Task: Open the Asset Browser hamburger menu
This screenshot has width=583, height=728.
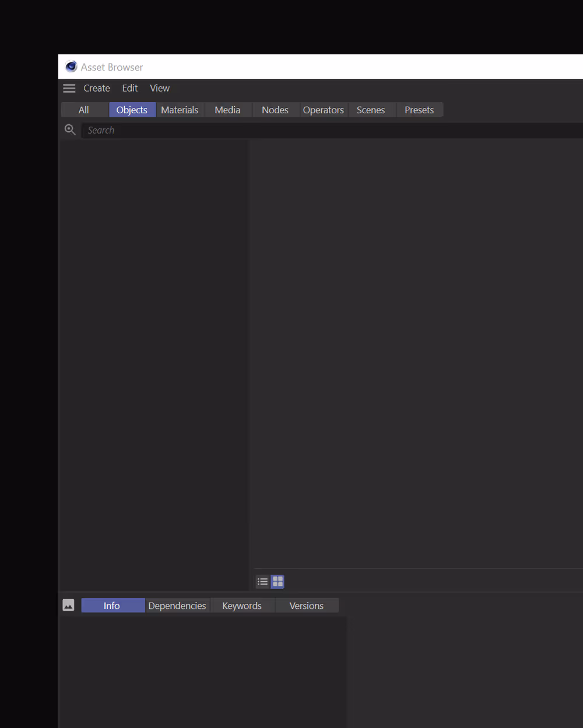Action: click(x=69, y=88)
